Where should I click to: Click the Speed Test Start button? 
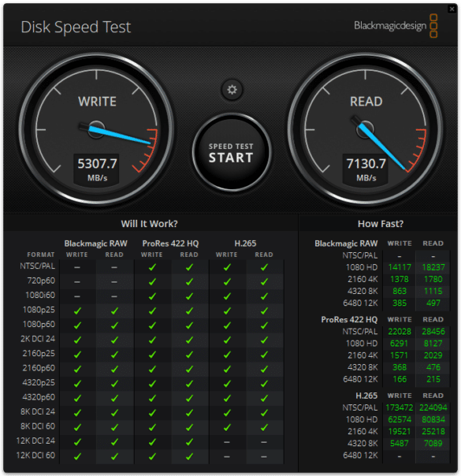click(x=231, y=153)
